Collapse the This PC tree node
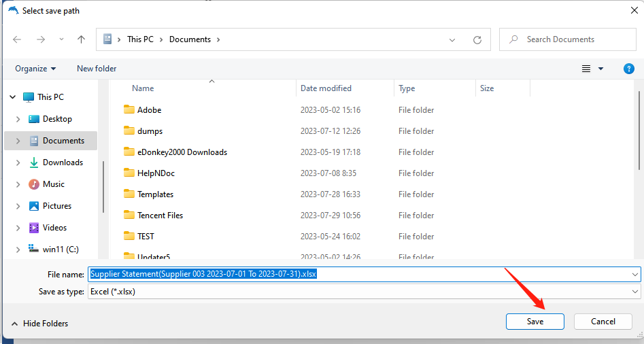Screen dimensions: 644x344 pyautogui.click(x=13, y=97)
